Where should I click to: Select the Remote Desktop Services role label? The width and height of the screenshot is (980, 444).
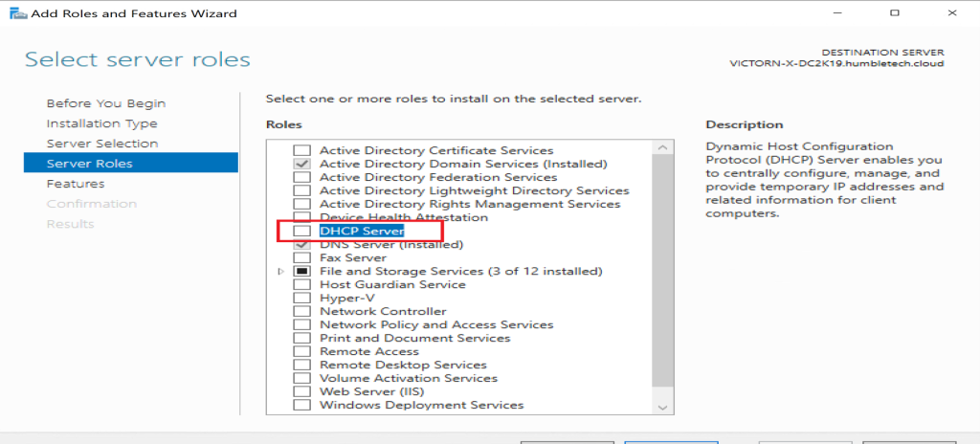[403, 365]
